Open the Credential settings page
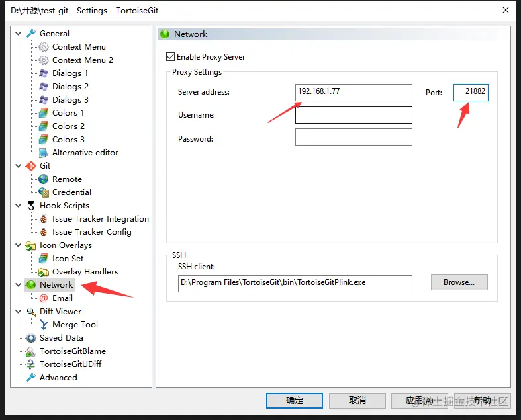Viewport: 521px width, 420px height. (71, 192)
